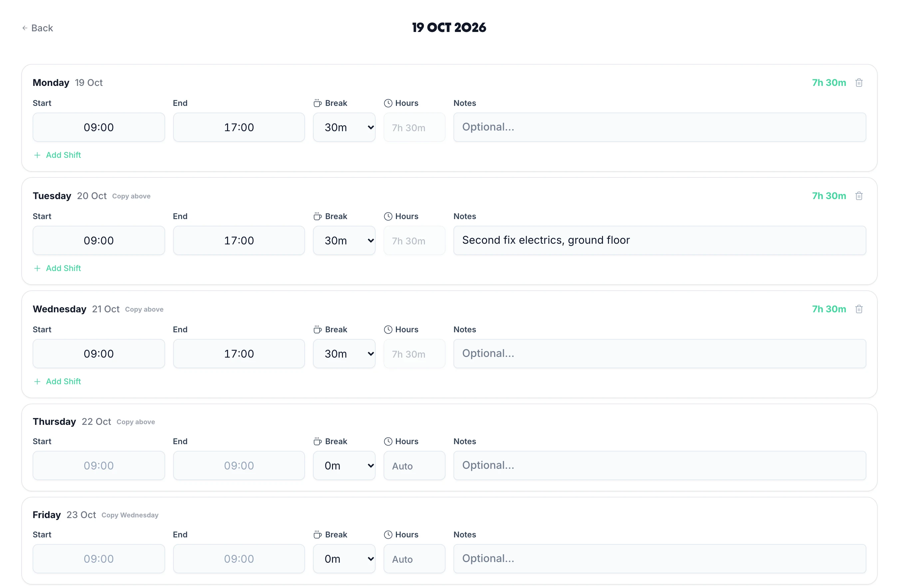The image size is (899, 588).
Task: Click Friday's Notes field
Action: pyautogui.click(x=660, y=559)
